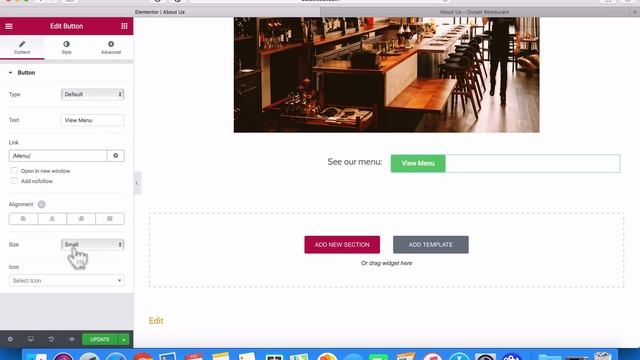Open Safari compass icon in Dock
This screenshot has height=360, width=640.
click(116, 356)
